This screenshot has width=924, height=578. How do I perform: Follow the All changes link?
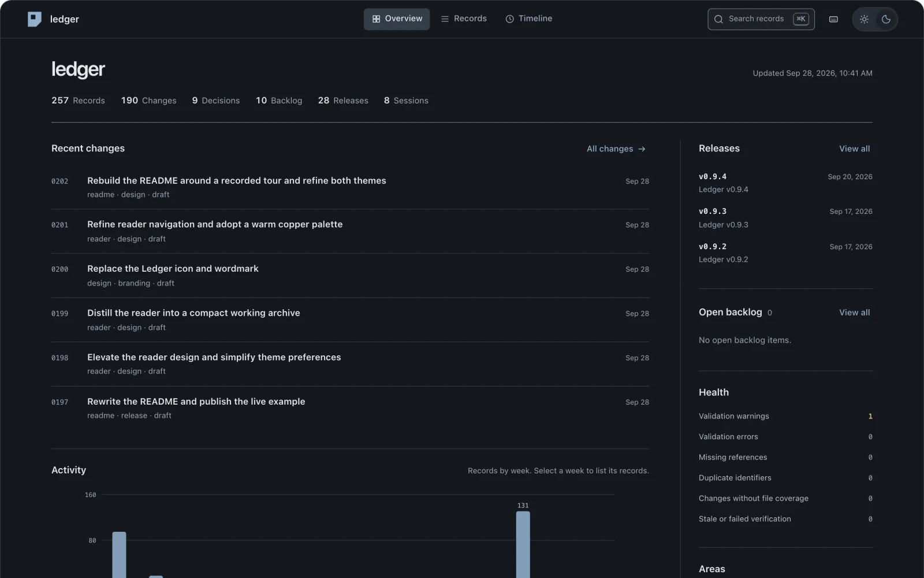click(x=616, y=149)
